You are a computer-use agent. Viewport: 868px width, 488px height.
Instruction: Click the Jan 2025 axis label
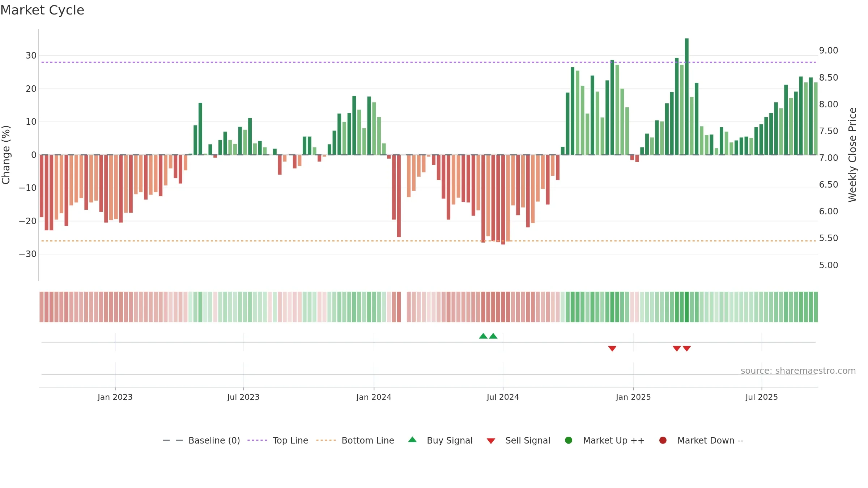[633, 397]
